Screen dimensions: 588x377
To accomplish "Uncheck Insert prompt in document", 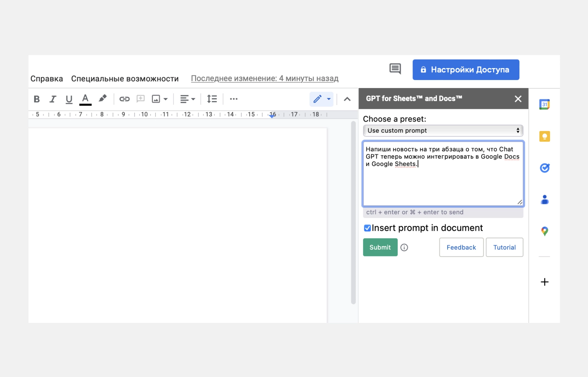I will (367, 228).
